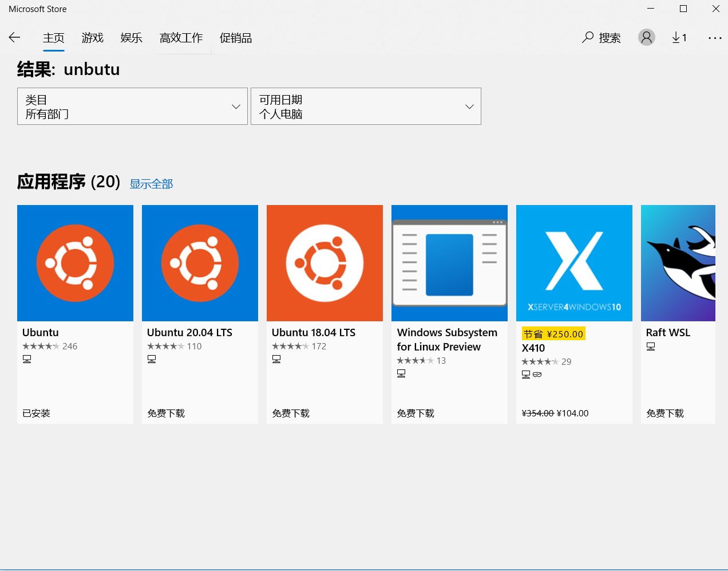The width and height of the screenshot is (728, 571).
Task: Expand the 类目 category dropdown
Action: pos(132,107)
